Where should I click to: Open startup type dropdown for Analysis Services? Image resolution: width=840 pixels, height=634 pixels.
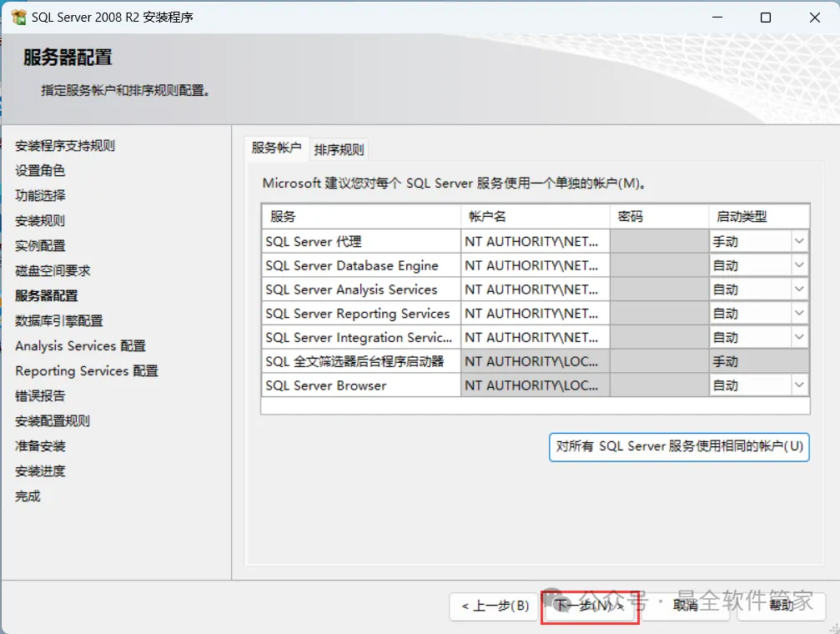point(799,289)
